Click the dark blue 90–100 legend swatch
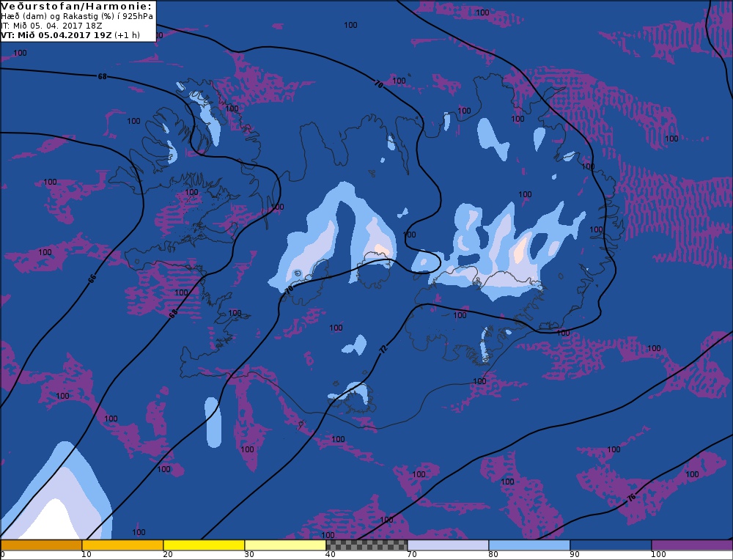 pyautogui.click(x=611, y=545)
